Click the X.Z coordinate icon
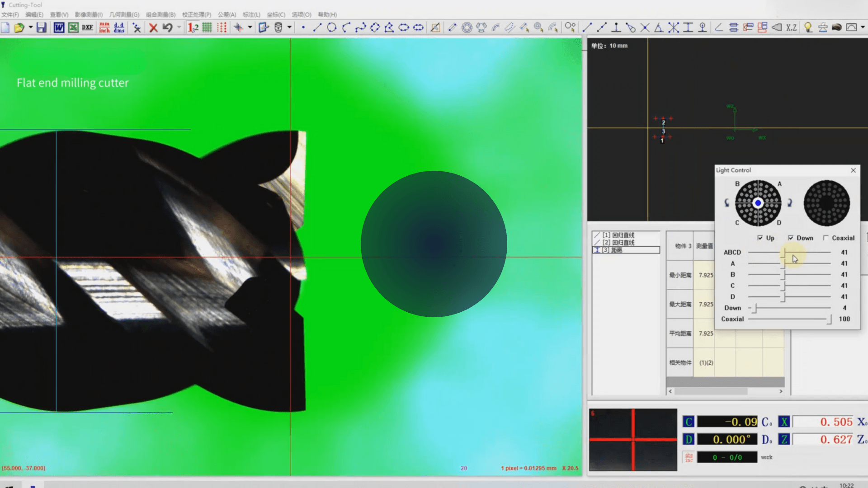 pos(791,28)
